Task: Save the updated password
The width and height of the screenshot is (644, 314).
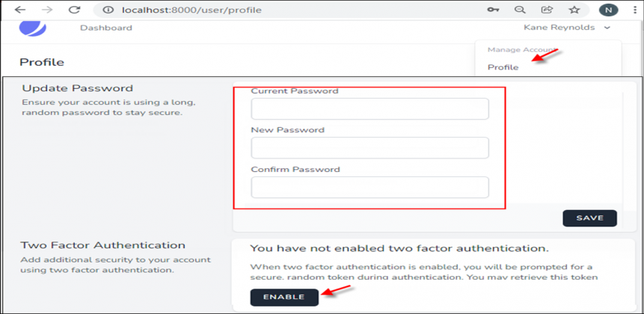Action: [589, 218]
